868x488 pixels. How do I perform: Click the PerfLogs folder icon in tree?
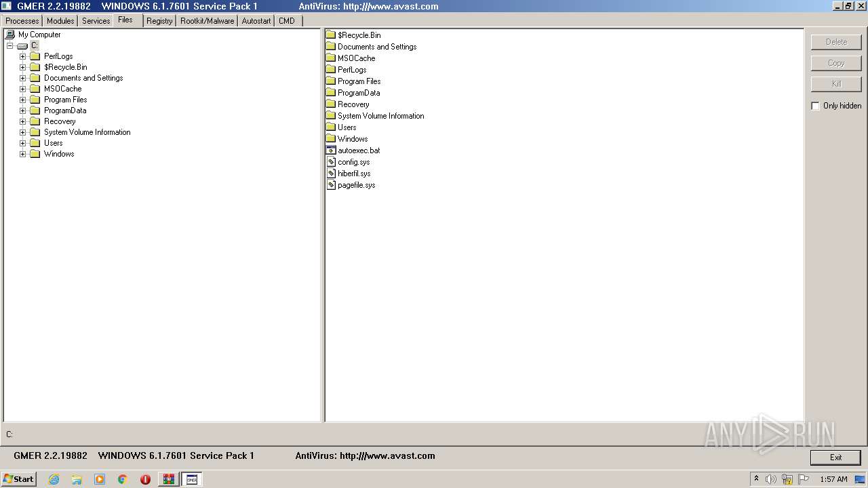click(x=35, y=56)
